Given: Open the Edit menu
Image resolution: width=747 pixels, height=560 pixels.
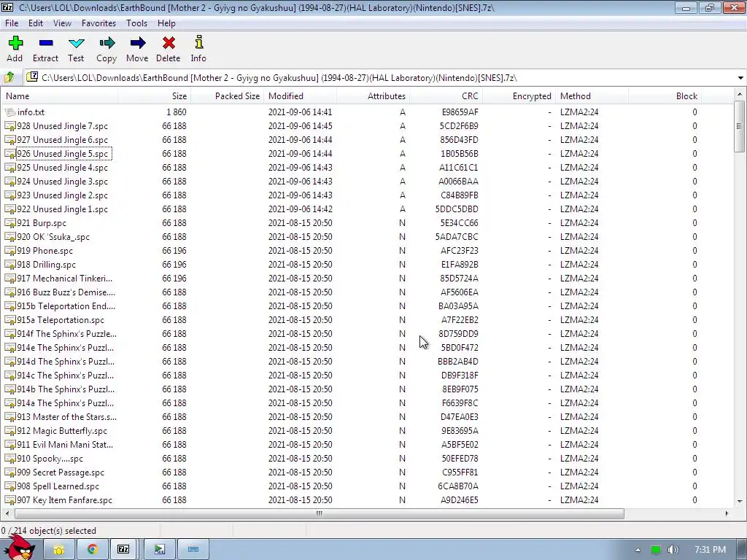Looking at the screenshot, I should [x=36, y=23].
